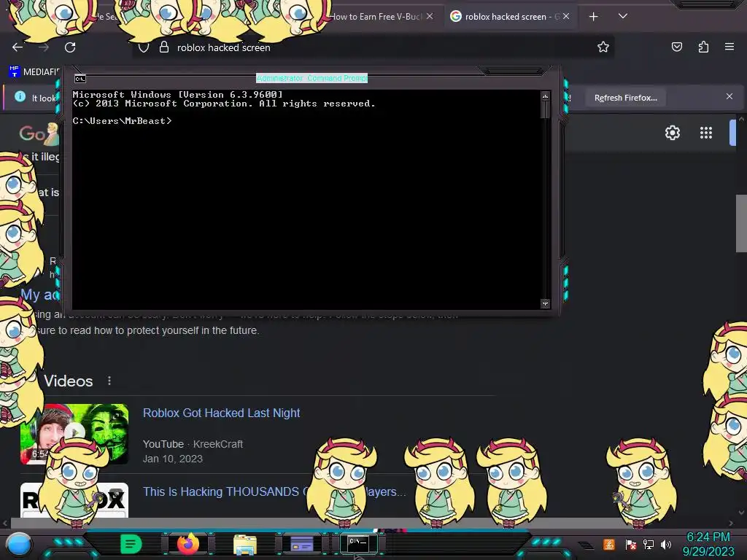Image resolution: width=747 pixels, height=560 pixels.
Task: Open the Firefox extensions icon
Action: click(x=703, y=47)
